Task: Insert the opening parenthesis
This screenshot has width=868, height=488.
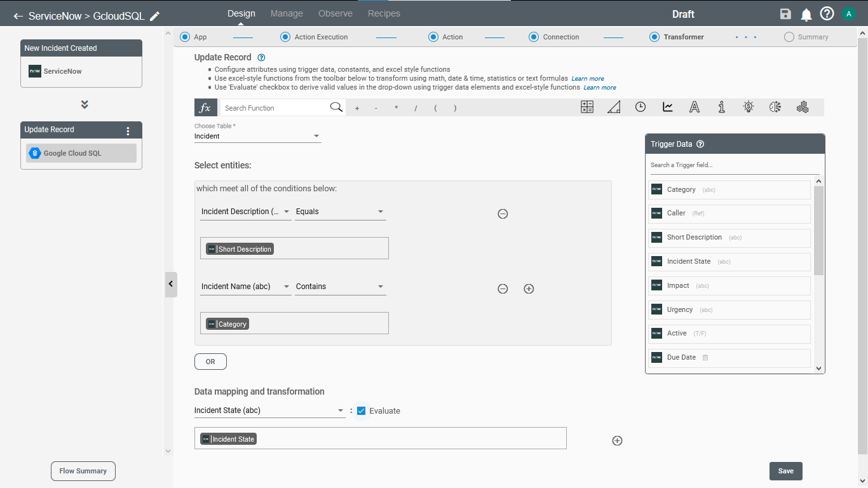Action: 435,108
